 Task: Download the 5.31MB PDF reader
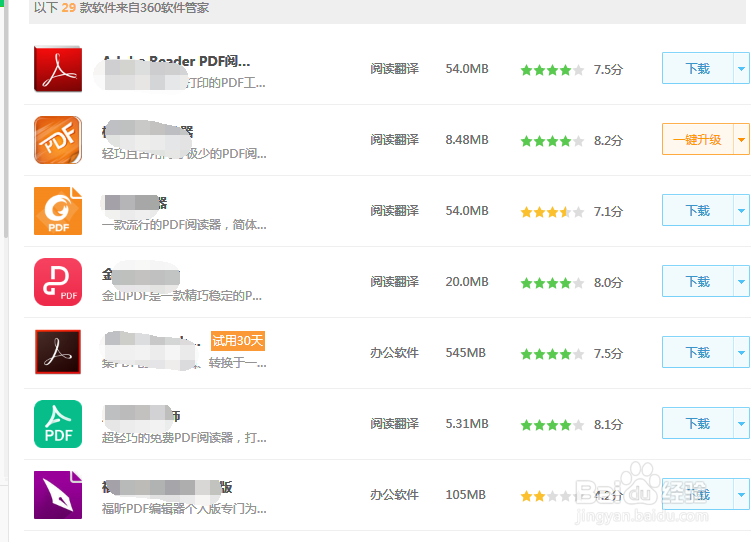(x=697, y=423)
